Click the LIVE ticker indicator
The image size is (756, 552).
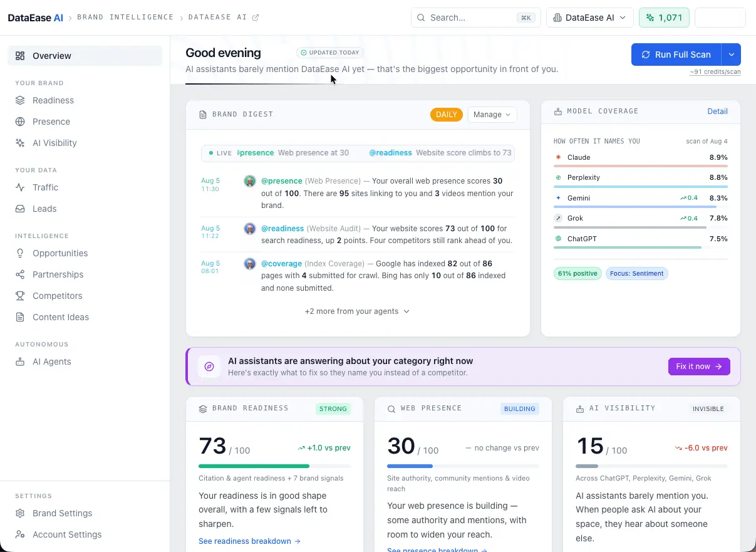coord(220,153)
